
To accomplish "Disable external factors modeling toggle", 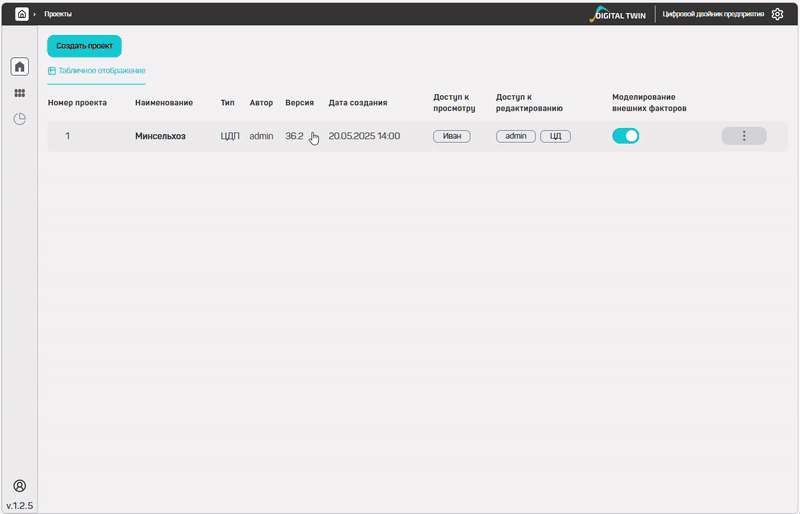I will pos(625,136).
